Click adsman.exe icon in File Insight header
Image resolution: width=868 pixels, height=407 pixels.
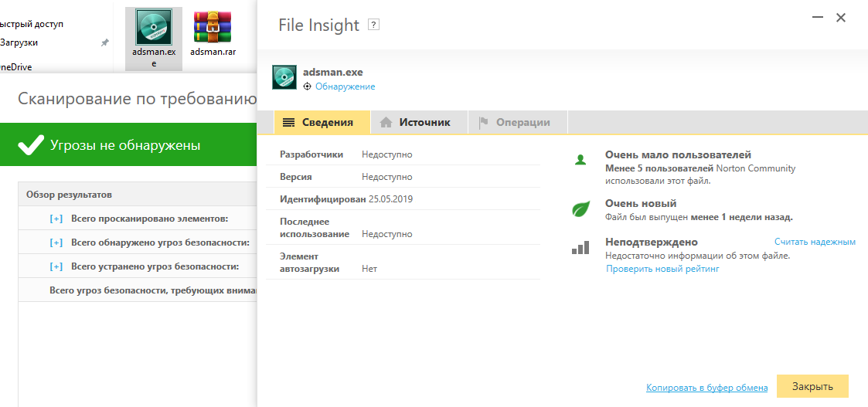coord(284,77)
